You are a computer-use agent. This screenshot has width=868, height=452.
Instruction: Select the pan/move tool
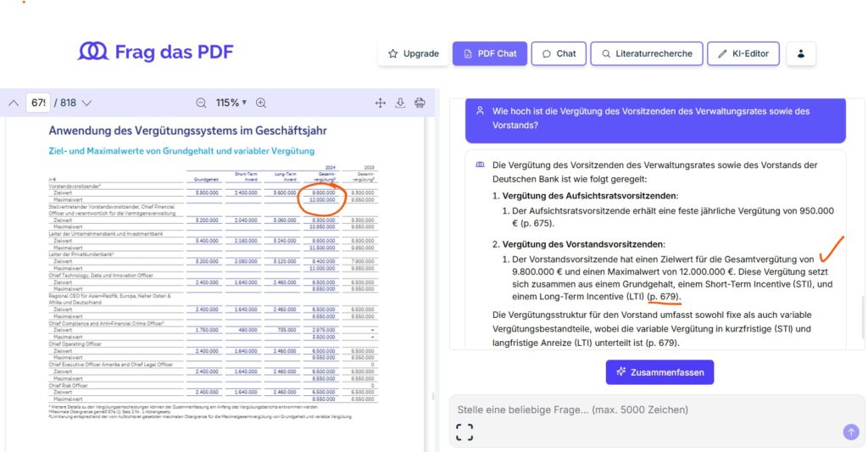pos(381,103)
